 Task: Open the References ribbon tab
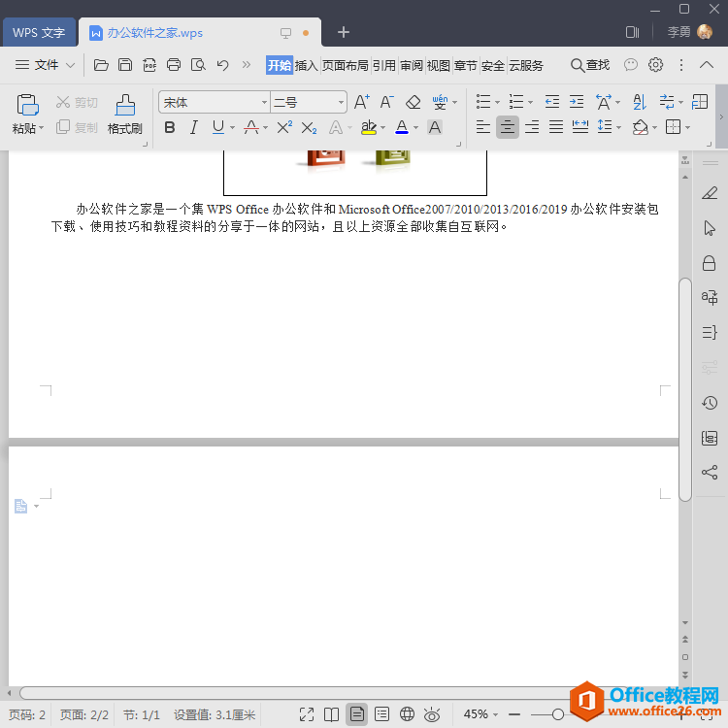coord(384,65)
